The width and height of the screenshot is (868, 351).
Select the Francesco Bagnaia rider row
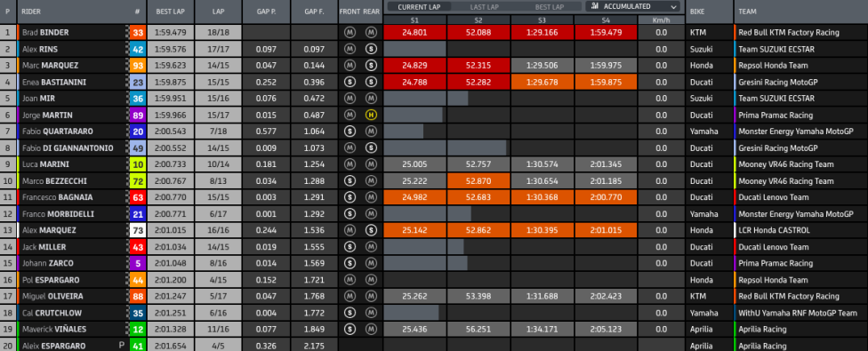coord(434,197)
